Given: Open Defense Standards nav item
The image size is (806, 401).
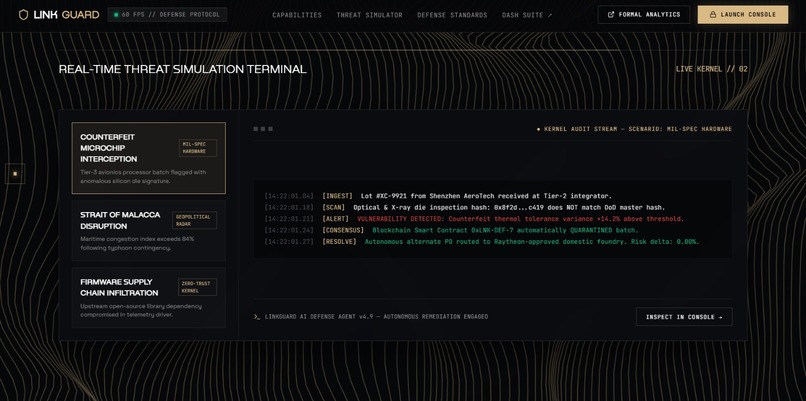Looking at the screenshot, I should point(452,15).
